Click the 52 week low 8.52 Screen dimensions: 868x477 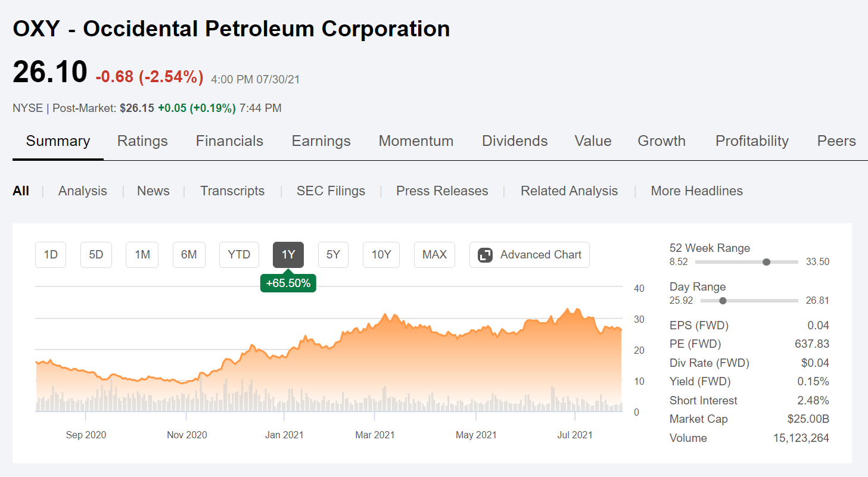679,262
